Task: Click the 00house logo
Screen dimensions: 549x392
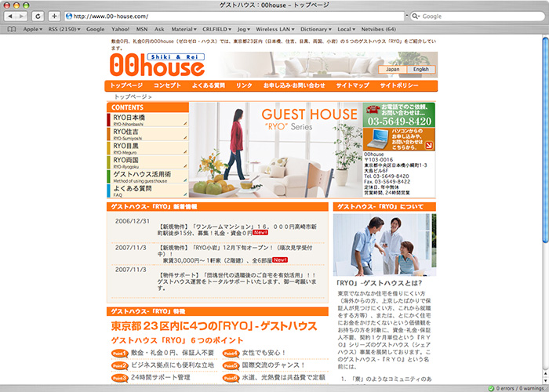Action: 157,65
